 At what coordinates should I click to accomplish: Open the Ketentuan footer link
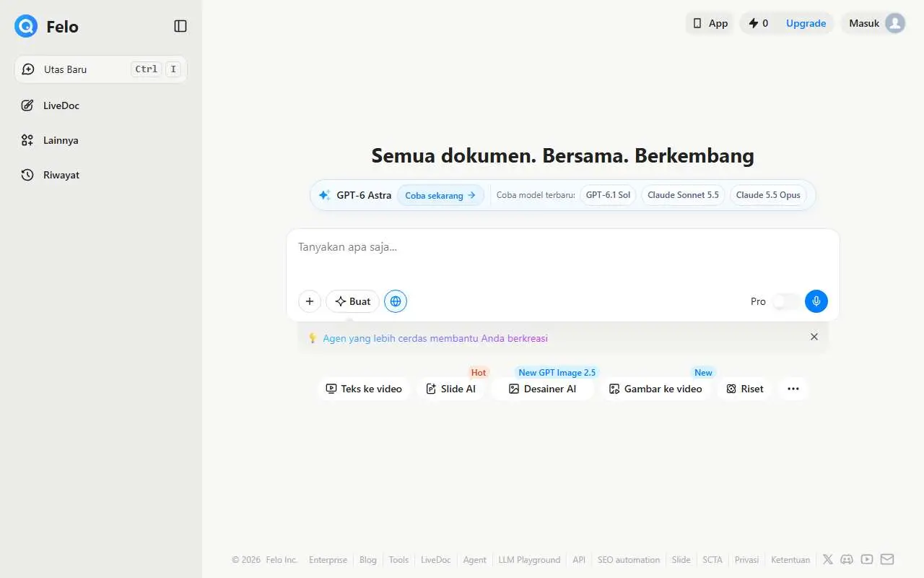click(790, 560)
